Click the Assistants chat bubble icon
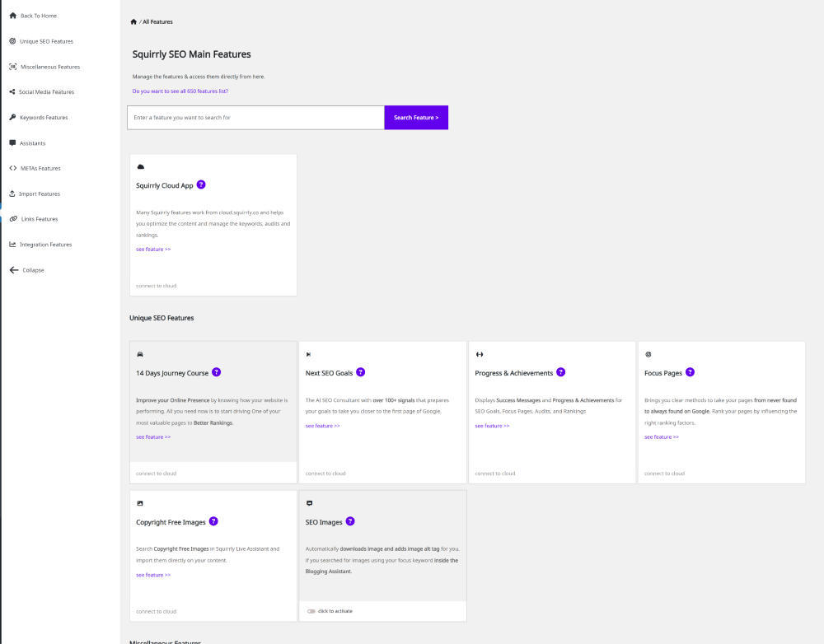 pyautogui.click(x=12, y=142)
